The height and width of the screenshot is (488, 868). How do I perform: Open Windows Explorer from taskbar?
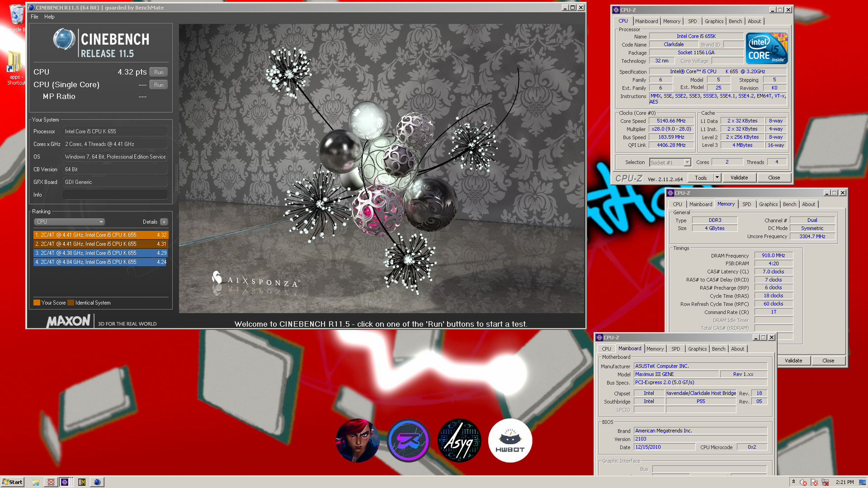click(x=36, y=482)
